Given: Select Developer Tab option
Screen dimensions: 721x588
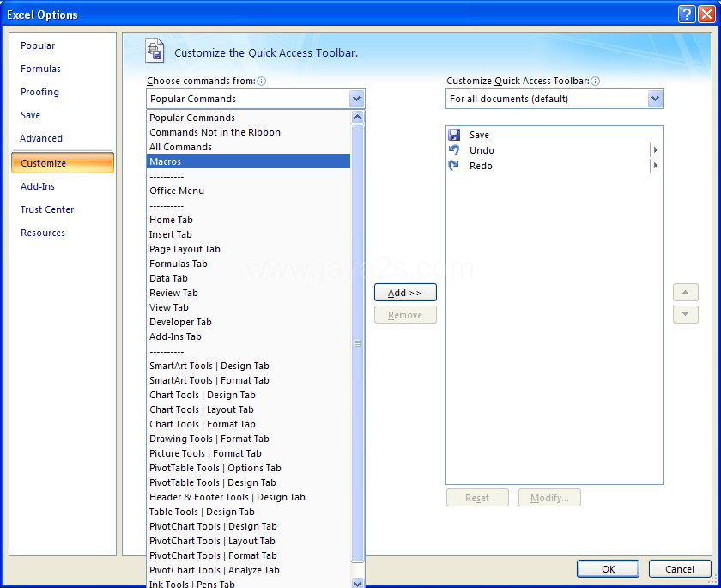Looking at the screenshot, I should click(x=248, y=322).
